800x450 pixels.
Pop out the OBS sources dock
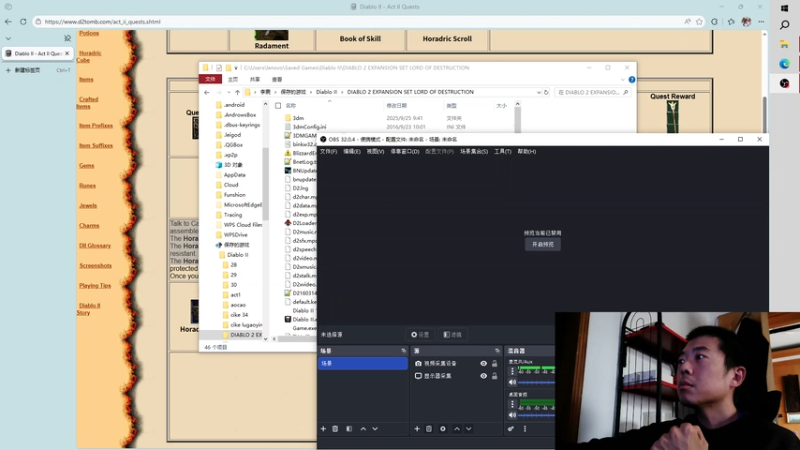[x=497, y=351]
